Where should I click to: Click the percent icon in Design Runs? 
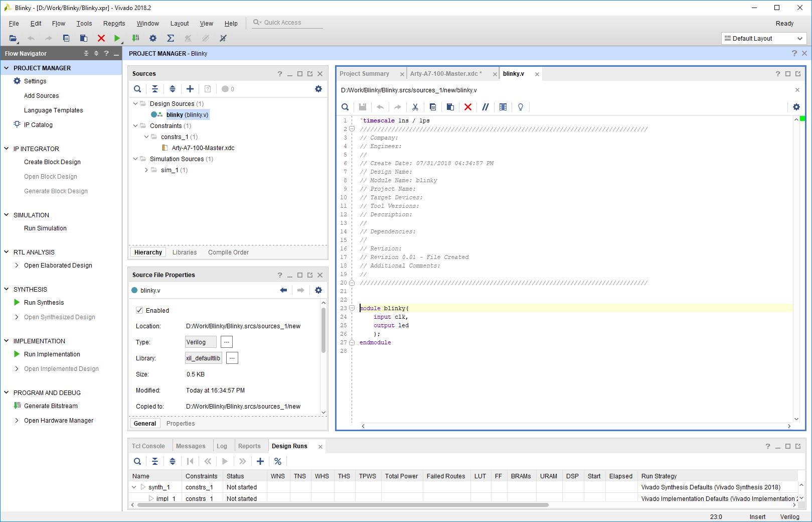pos(278,461)
